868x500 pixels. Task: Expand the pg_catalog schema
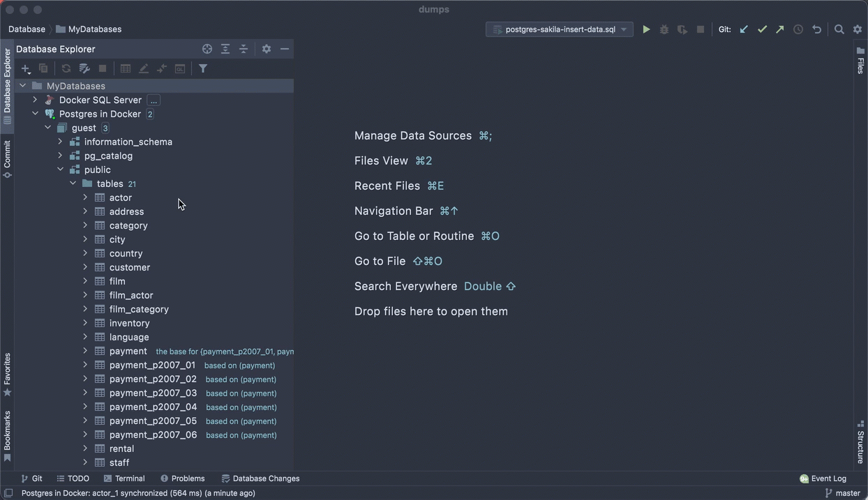click(60, 156)
